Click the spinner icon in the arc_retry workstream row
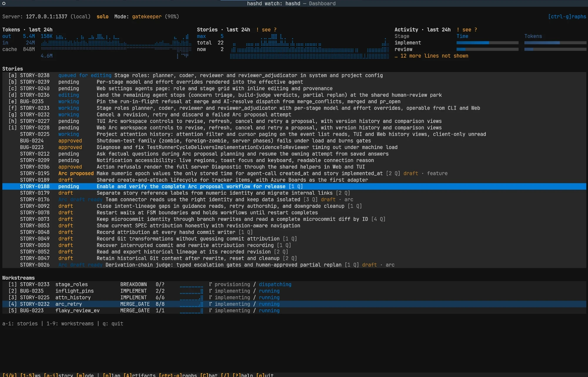588x377 pixels. pyautogui.click(x=211, y=304)
